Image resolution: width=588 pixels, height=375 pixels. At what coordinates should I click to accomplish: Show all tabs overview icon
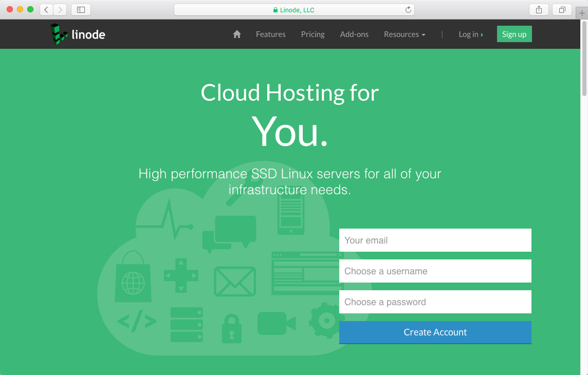[x=562, y=9]
